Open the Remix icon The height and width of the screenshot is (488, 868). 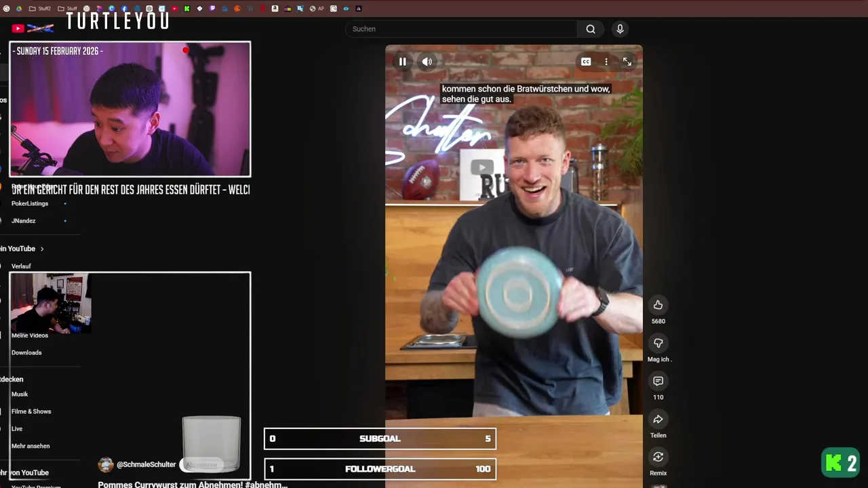(x=658, y=457)
